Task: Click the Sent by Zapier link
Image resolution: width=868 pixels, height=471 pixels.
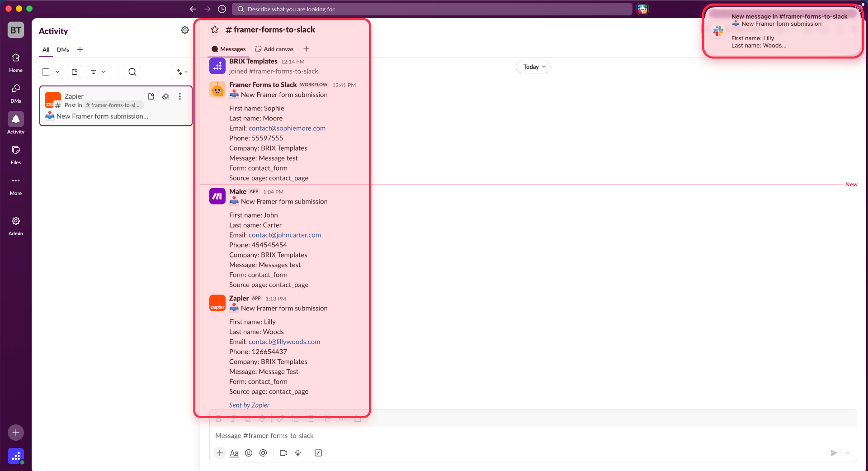Action: coord(249,405)
